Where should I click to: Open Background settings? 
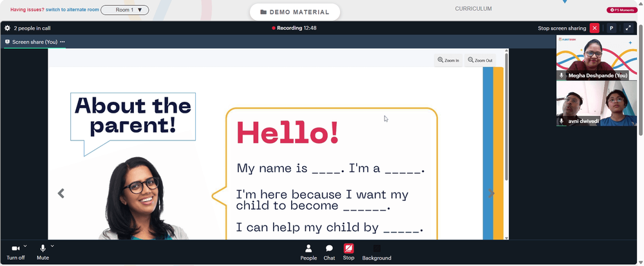(377, 252)
